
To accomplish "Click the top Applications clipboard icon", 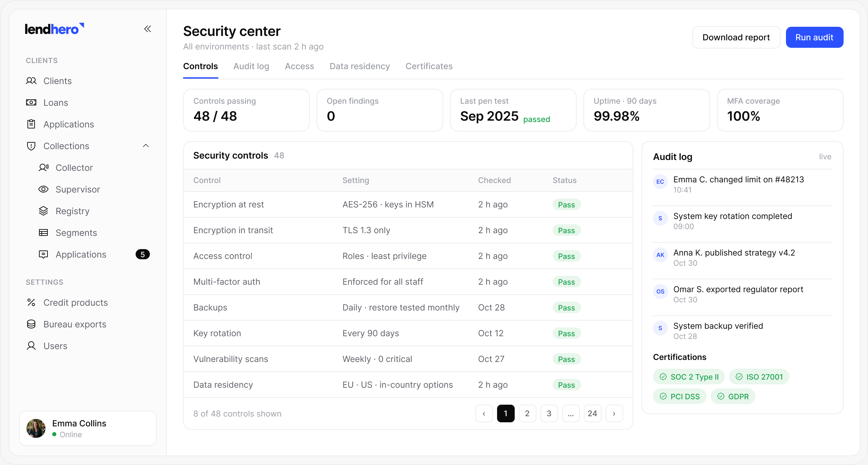I will 31,124.
